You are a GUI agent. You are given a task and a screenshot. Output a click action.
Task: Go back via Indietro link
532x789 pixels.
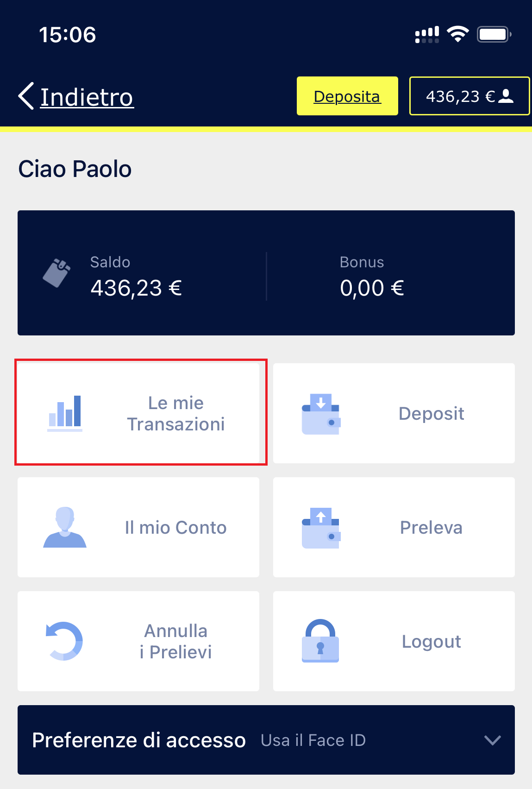87,97
